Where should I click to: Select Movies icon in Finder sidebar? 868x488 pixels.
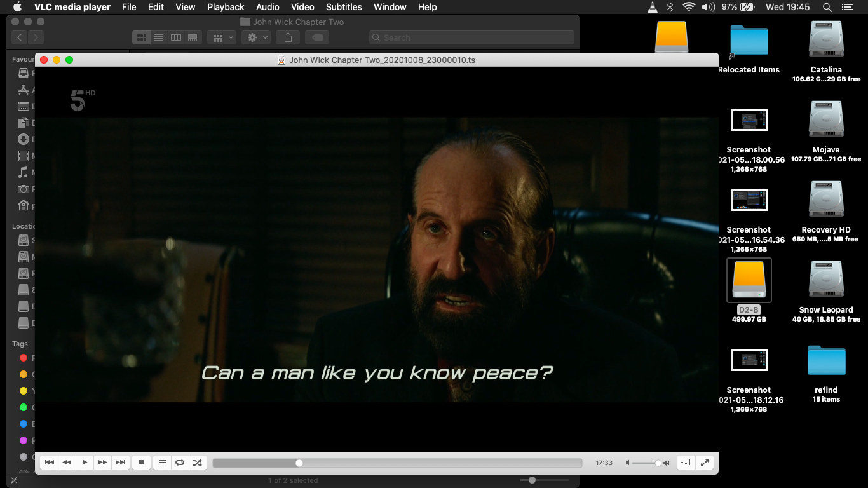pyautogui.click(x=24, y=156)
